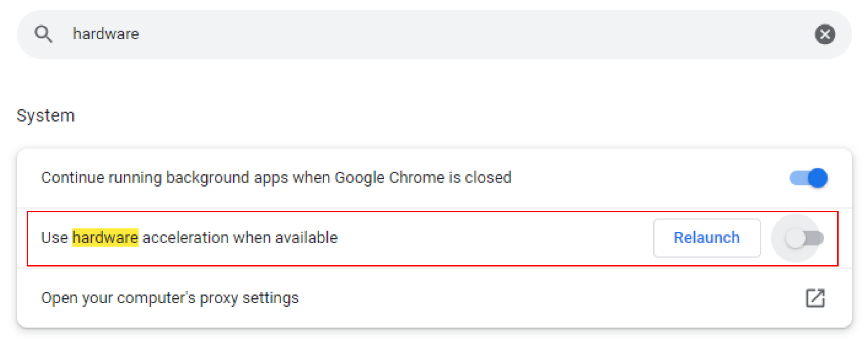Disable background apps toggle switch
Screen dimensions: 868x346
(808, 178)
